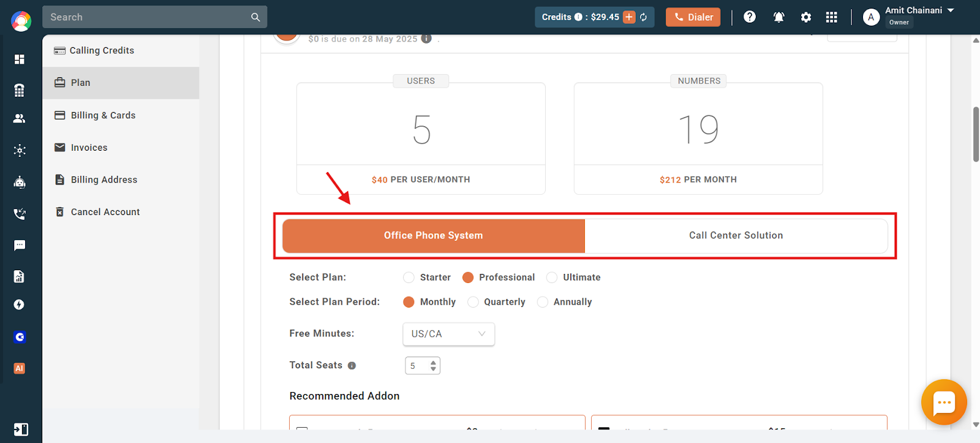Image resolution: width=980 pixels, height=443 pixels.
Task: Select the Ultimate plan radio button
Action: click(552, 278)
